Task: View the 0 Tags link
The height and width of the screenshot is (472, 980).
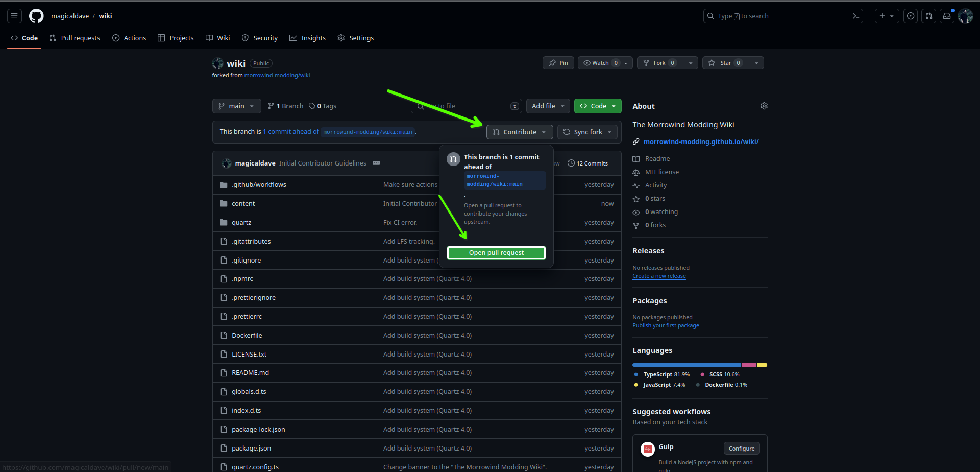Action: [323, 106]
